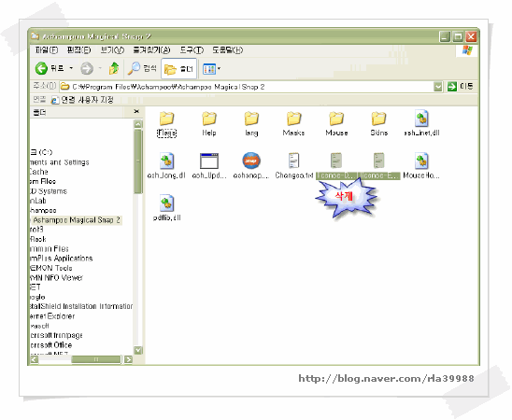Select 'ments and Settings' in folder tree

[59, 162]
